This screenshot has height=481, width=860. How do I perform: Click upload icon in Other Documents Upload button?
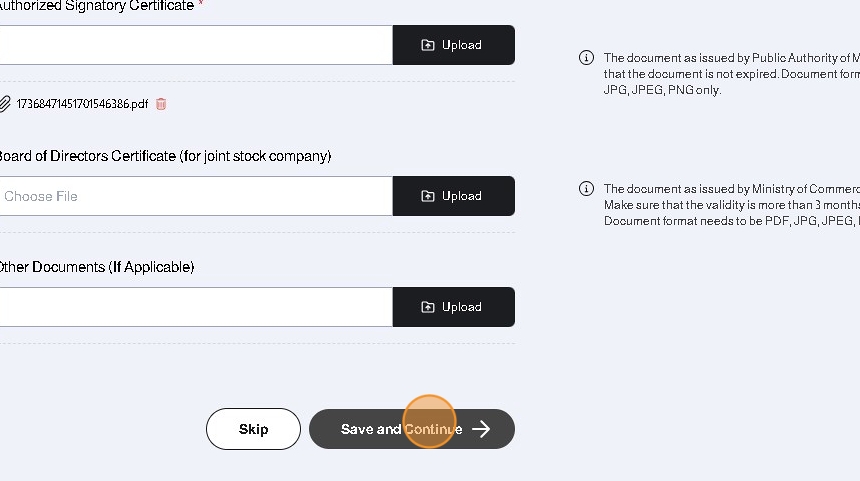coord(428,307)
